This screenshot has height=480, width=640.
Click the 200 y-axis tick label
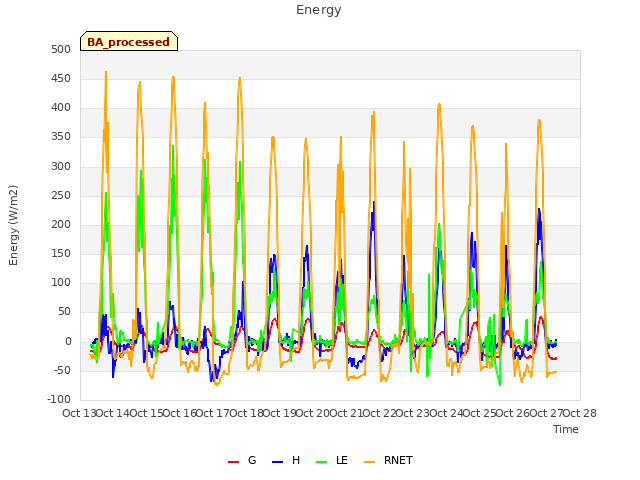pyautogui.click(x=61, y=224)
